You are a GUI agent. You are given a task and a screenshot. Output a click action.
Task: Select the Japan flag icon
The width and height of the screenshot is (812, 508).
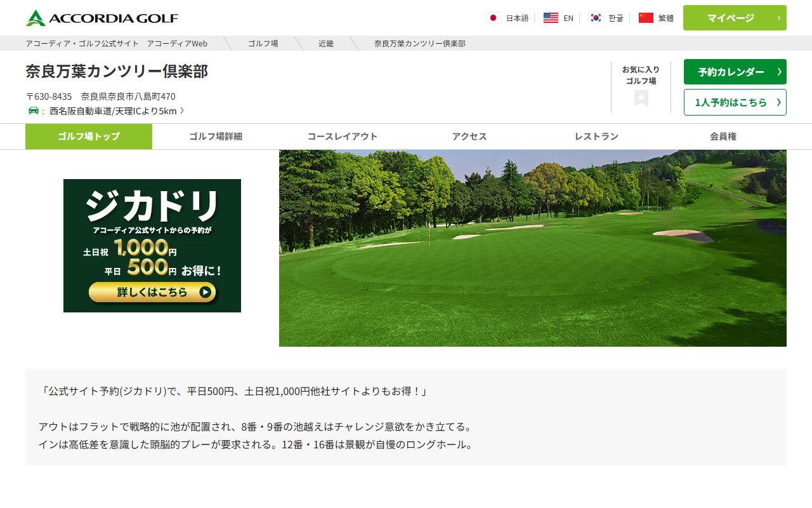coord(493,18)
